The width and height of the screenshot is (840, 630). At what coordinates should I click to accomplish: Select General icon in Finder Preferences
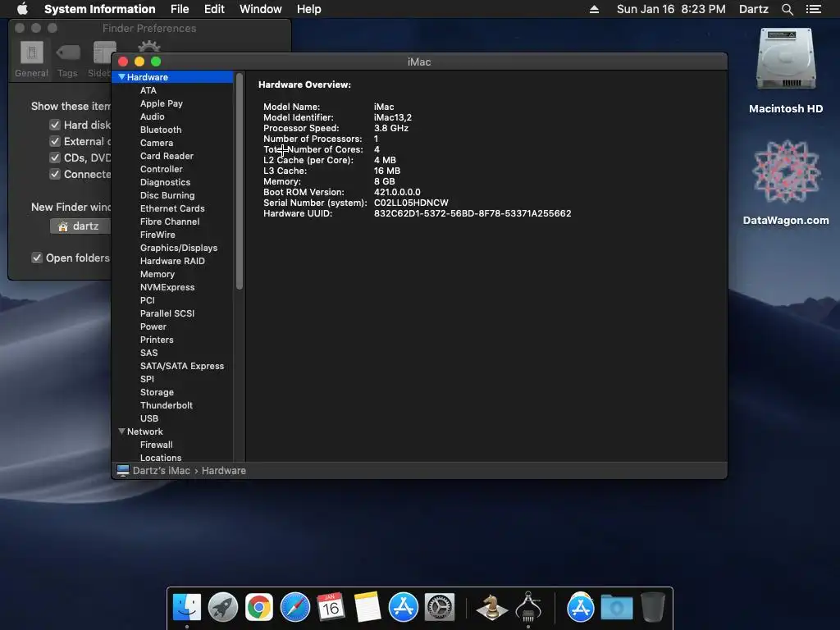32,59
